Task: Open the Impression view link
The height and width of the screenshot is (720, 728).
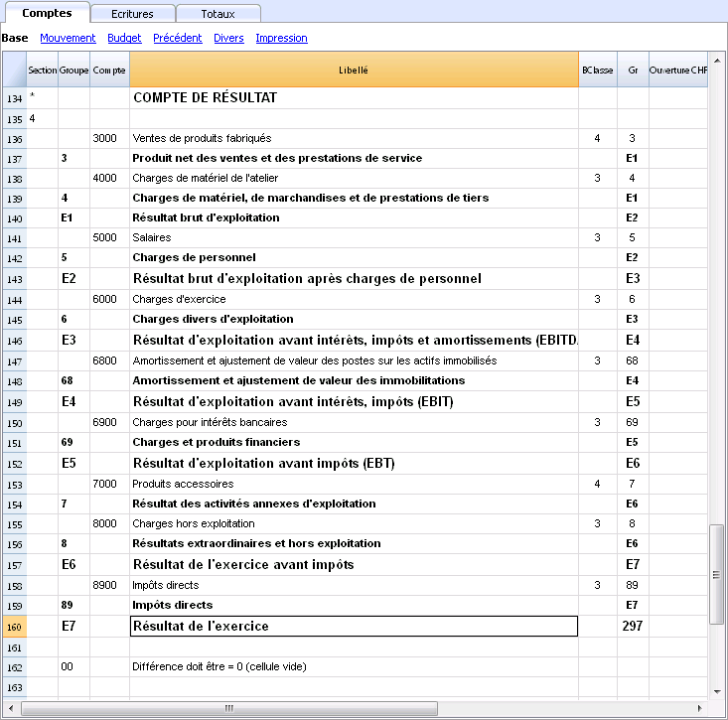Action: (282, 38)
